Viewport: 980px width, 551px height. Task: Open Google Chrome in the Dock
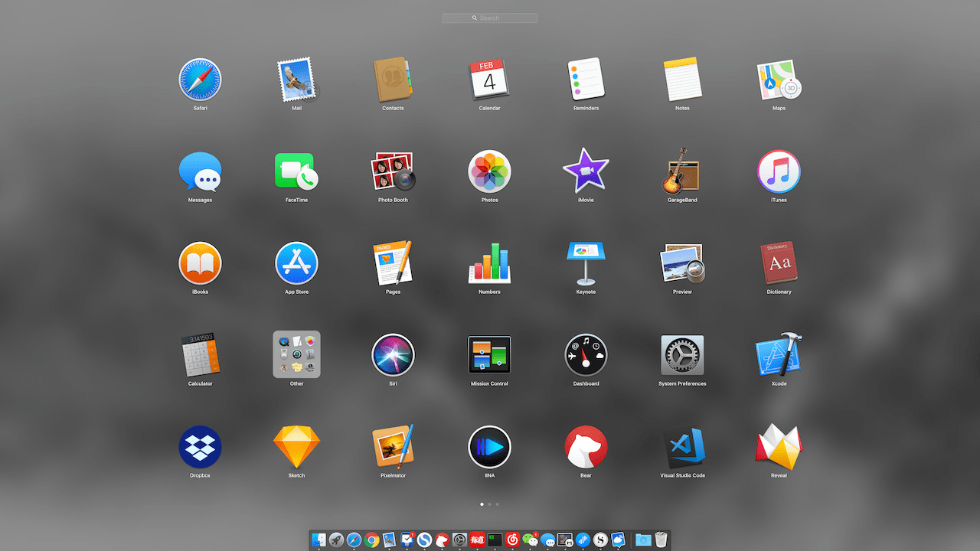372,540
